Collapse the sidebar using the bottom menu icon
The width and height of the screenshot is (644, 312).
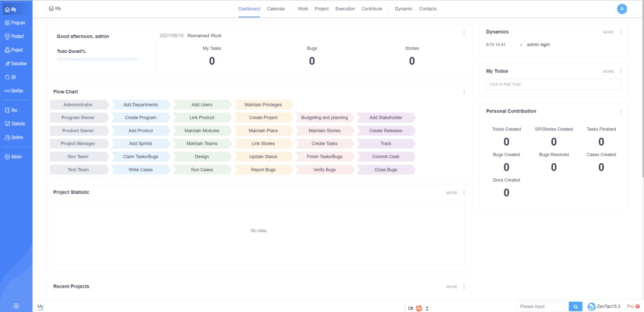16,306
